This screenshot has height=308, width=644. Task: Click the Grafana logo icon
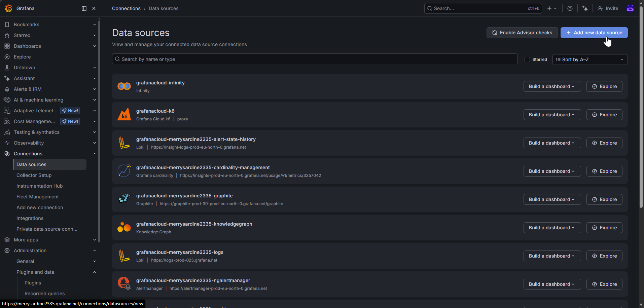(x=8, y=8)
